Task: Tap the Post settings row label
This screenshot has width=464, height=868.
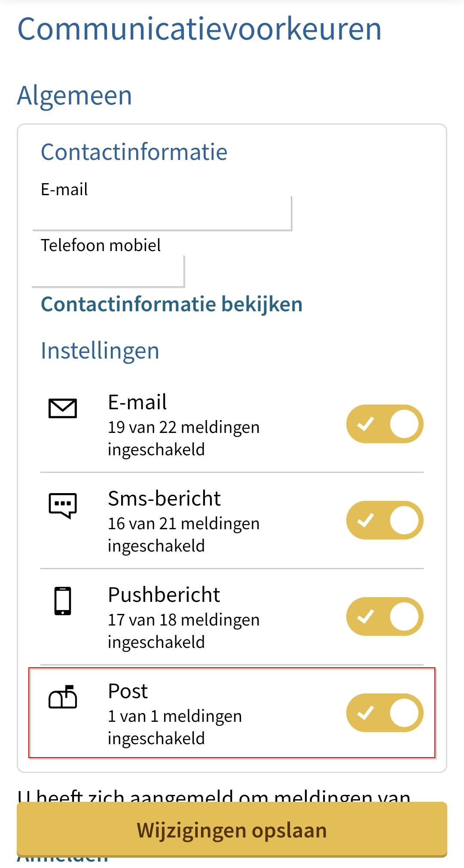Action: (x=128, y=691)
